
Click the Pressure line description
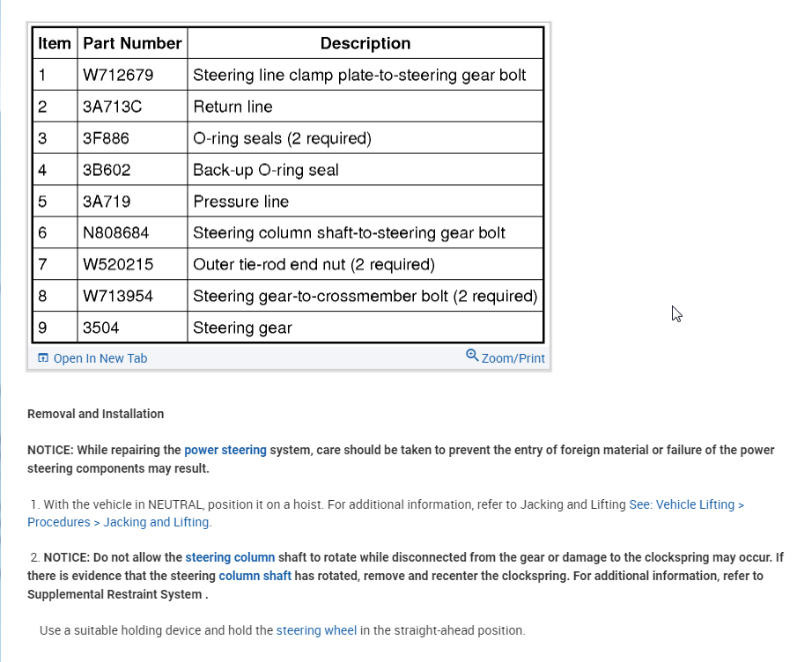tap(240, 202)
